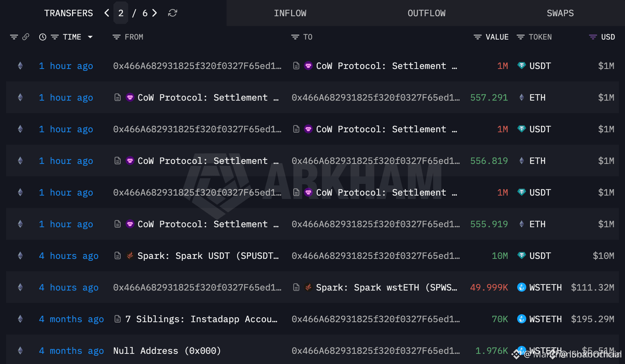Open Spark wstETH recipient entity
Screen dimensions: 625x364
[x=387, y=288]
